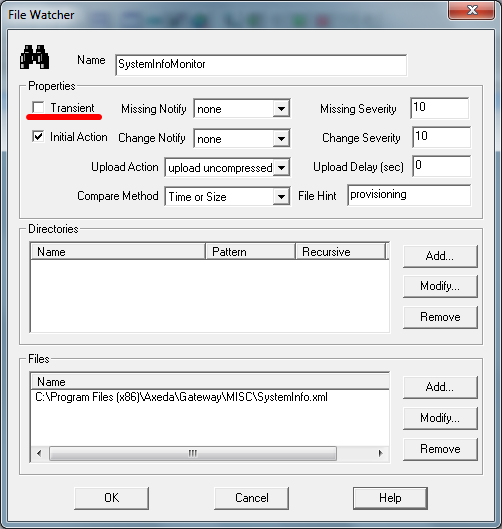This screenshot has height=529, width=502.
Task: Click the Directories Name column header
Action: point(118,252)
